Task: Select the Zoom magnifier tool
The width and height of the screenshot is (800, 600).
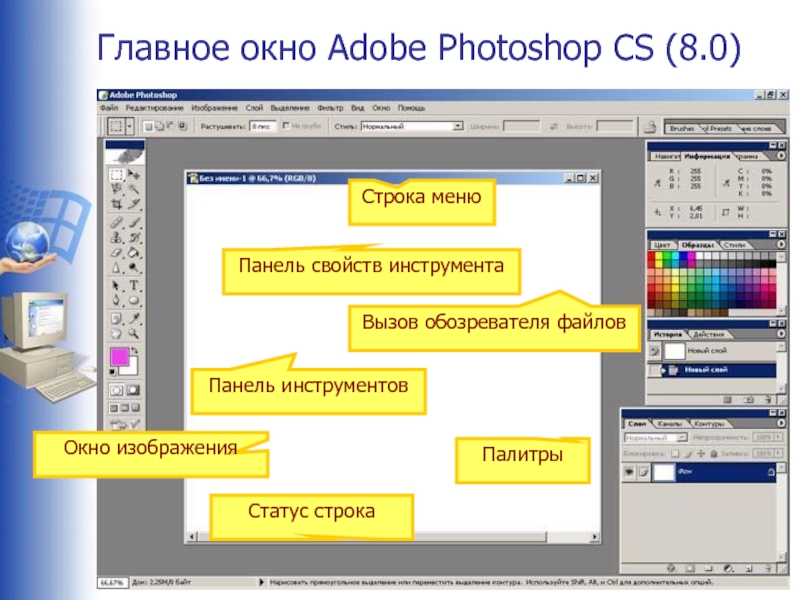Action: point(134,334)
